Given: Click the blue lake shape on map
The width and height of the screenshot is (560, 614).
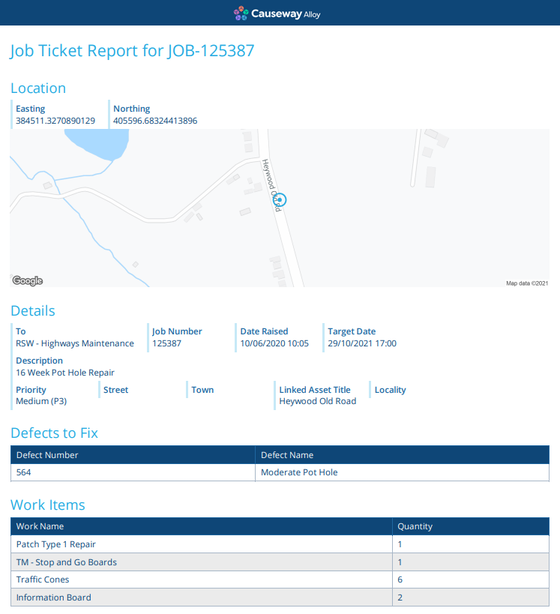Looking at the screenshot, I should pyautogui.click(x=98, y=143).
